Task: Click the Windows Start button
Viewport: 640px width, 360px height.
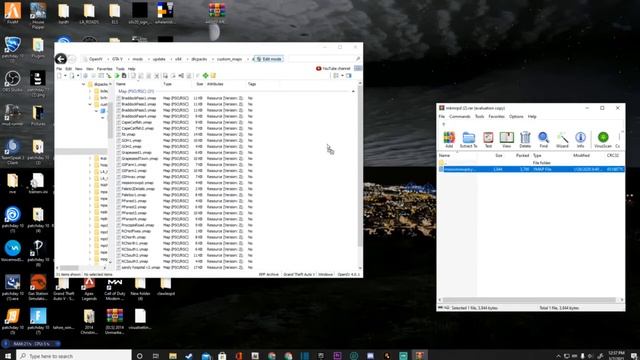Action: pyautogui.click(x=8, y=356)
